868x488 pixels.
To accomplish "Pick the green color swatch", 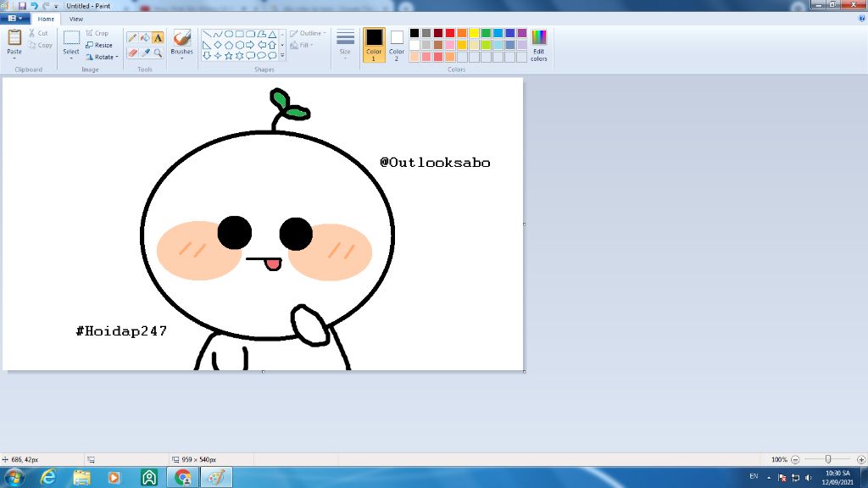I will click(x=486, y=33).
